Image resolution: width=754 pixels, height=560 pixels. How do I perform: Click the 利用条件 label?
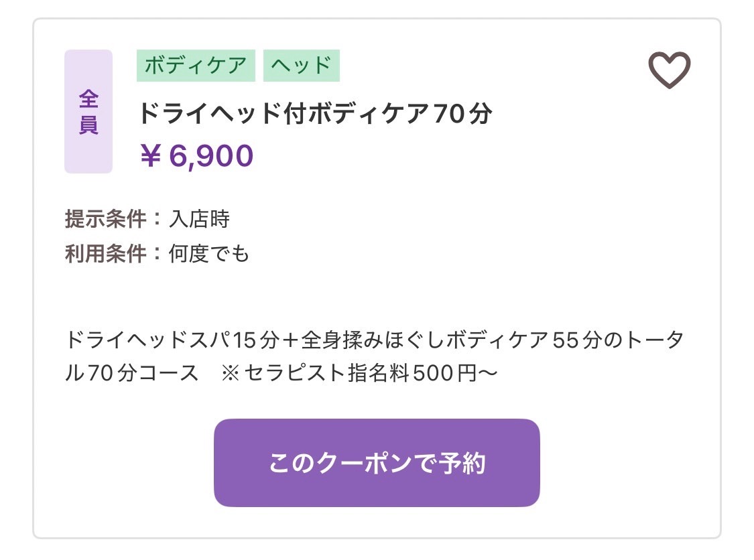coord(106,253)
